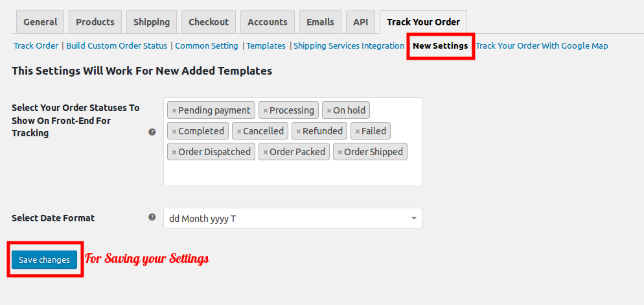The image size is (644, 305).
Task: Open the Templates sub-section link
Action: (x=266, y=45)
